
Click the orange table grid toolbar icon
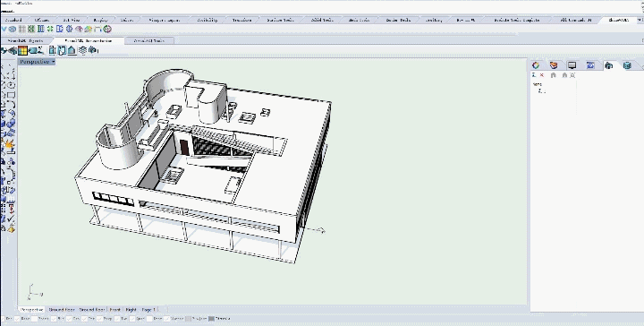pyautogui.click(x=22, y=50)
